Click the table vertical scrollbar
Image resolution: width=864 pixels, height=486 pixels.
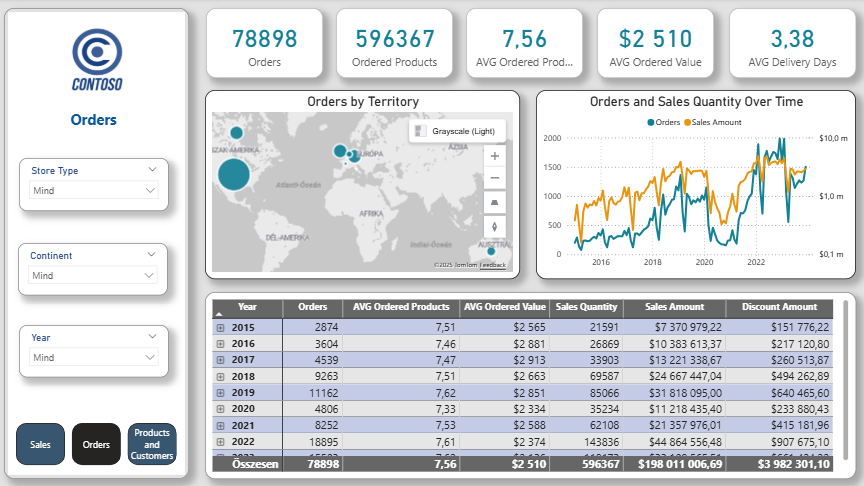pyautogui.click(x=846, y=380)
